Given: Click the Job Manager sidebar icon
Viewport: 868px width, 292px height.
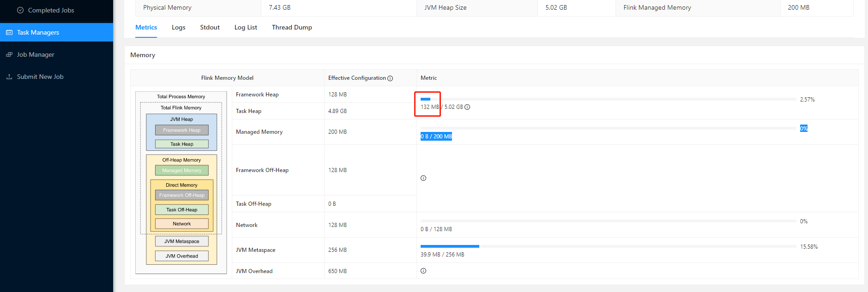Looking at the screenshot, I should point(9,54).
